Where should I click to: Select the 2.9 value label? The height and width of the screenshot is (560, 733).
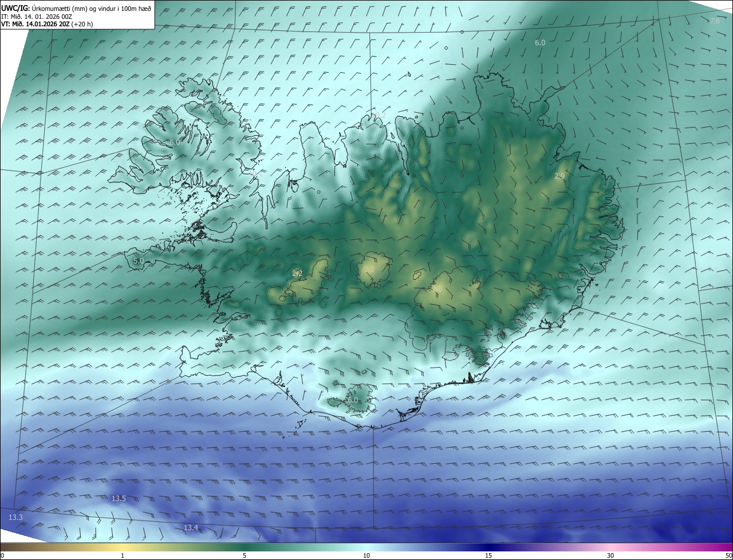click(560, 176)
